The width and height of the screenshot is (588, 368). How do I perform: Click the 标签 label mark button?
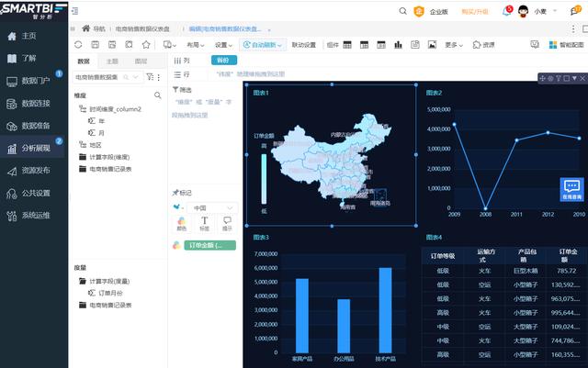pyautogui.click(x=204, y=223)
